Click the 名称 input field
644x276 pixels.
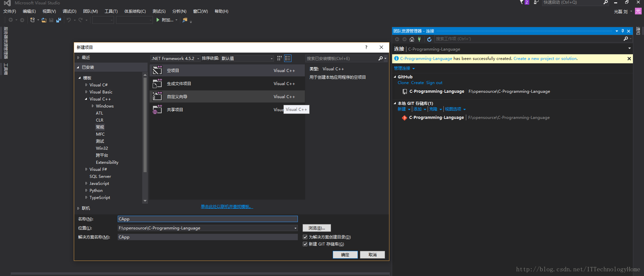[208, 219]
